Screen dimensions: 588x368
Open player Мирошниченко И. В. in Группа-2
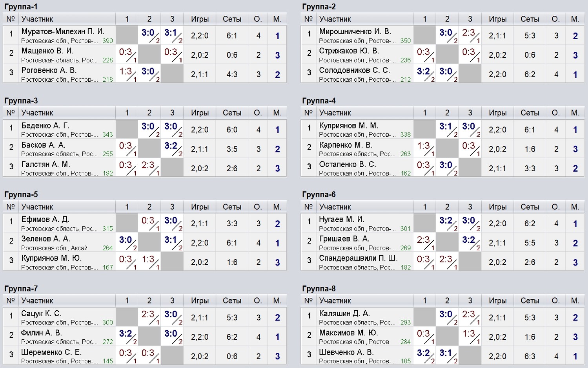[x=355, y=31]
